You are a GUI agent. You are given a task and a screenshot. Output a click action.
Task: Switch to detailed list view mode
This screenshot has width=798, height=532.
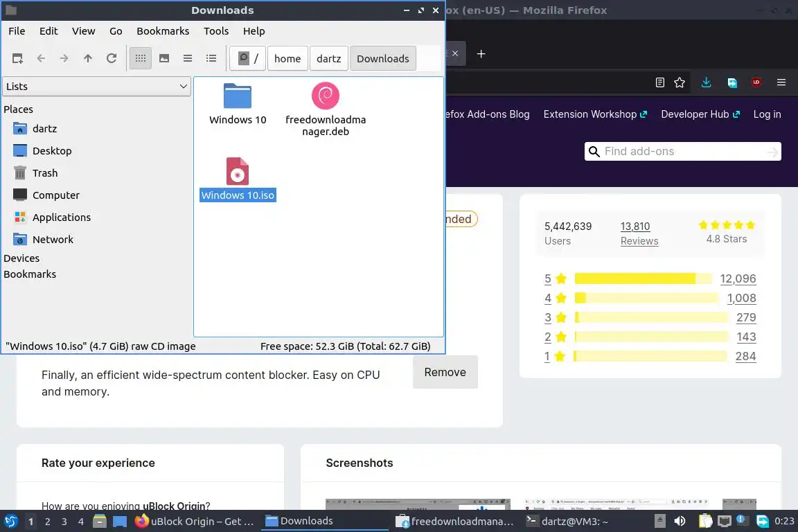tap(211, 59)
